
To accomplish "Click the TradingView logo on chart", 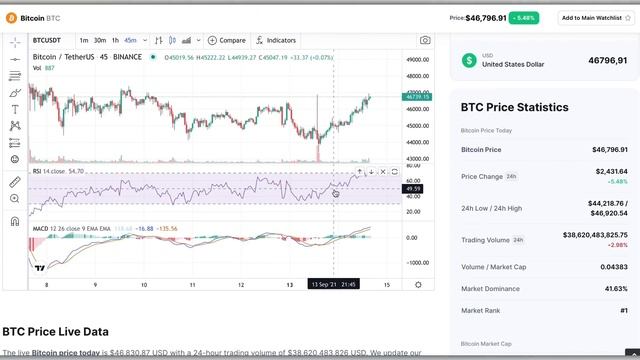I will click(40, 268).
